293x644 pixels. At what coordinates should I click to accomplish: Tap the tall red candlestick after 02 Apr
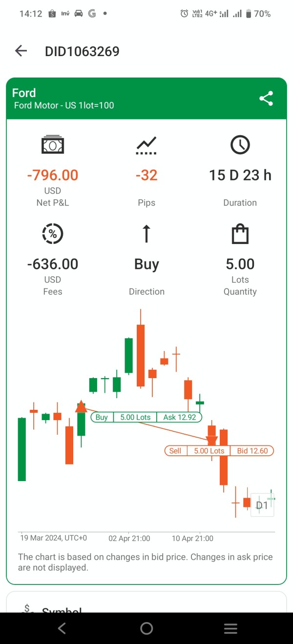click(141, 355)
